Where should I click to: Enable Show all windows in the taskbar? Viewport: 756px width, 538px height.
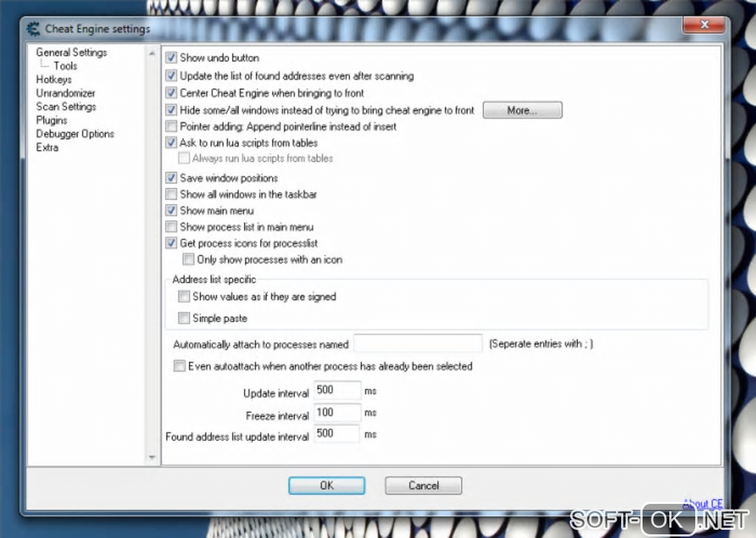[171, 194]
